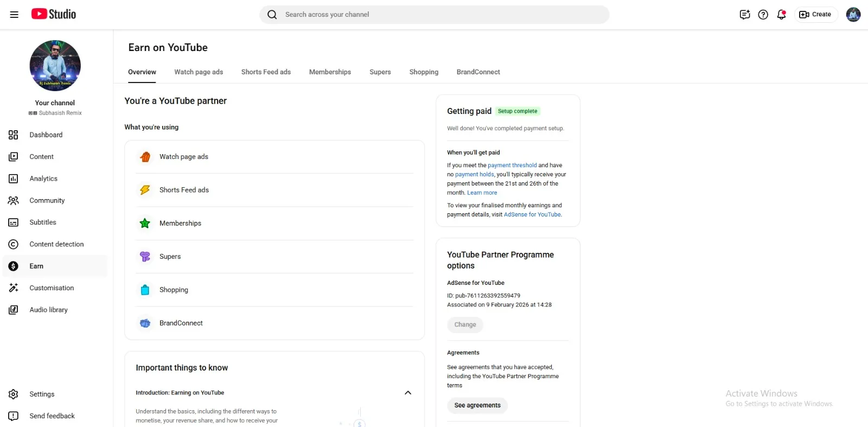This screenshot has height=427, width=868.
Task: Open the Memberships list row
Action: pyautogui.click(x=275, y=224)
